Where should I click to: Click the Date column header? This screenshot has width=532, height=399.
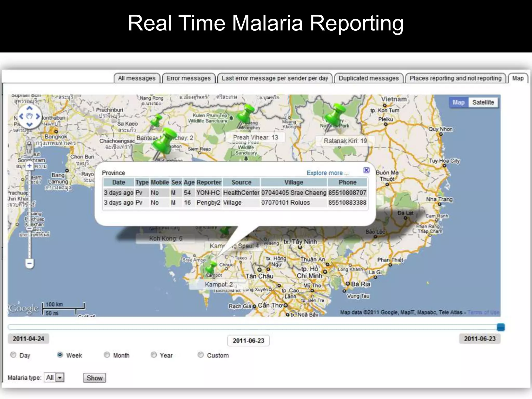[x=119, y=182]
